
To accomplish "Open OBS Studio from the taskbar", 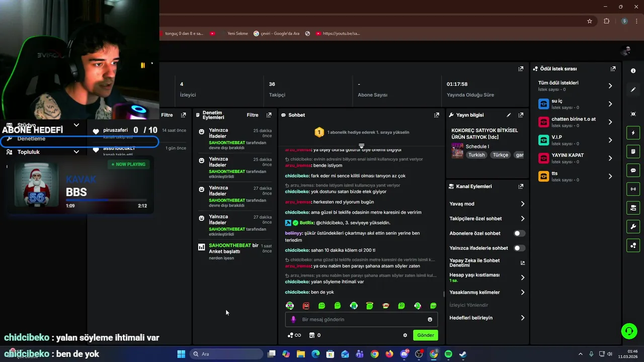I will [x=419, y=354].
